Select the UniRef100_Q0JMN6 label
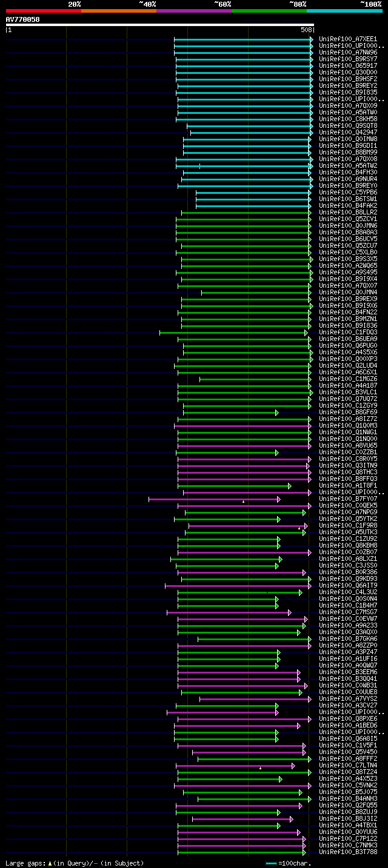 tap(349, 225)
